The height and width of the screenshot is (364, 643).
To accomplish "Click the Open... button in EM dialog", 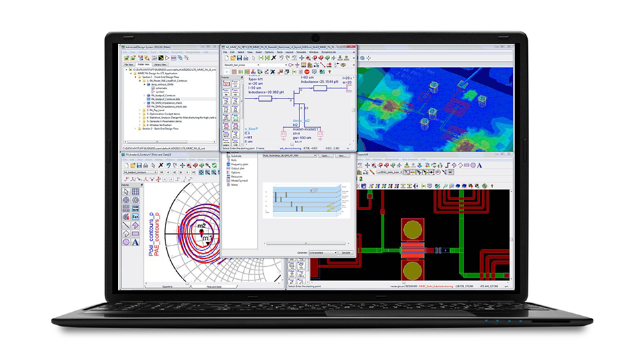I will pos(326,154).
